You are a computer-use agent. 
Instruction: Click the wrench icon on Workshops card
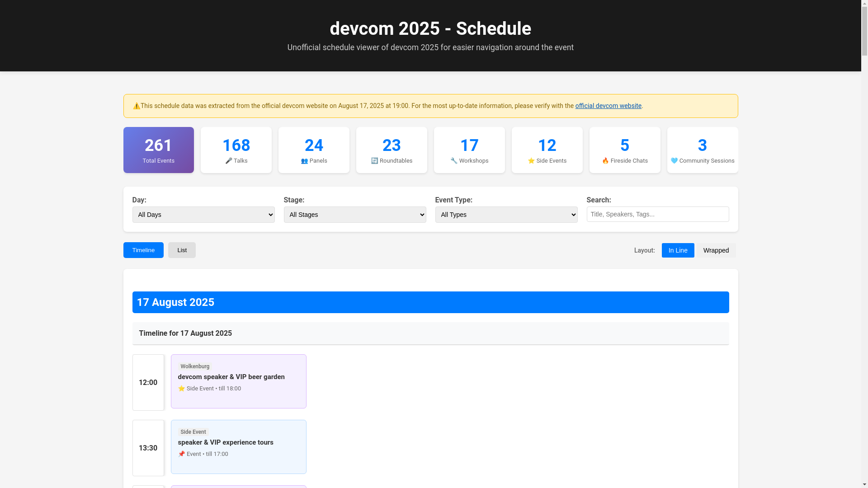(454, 161)
